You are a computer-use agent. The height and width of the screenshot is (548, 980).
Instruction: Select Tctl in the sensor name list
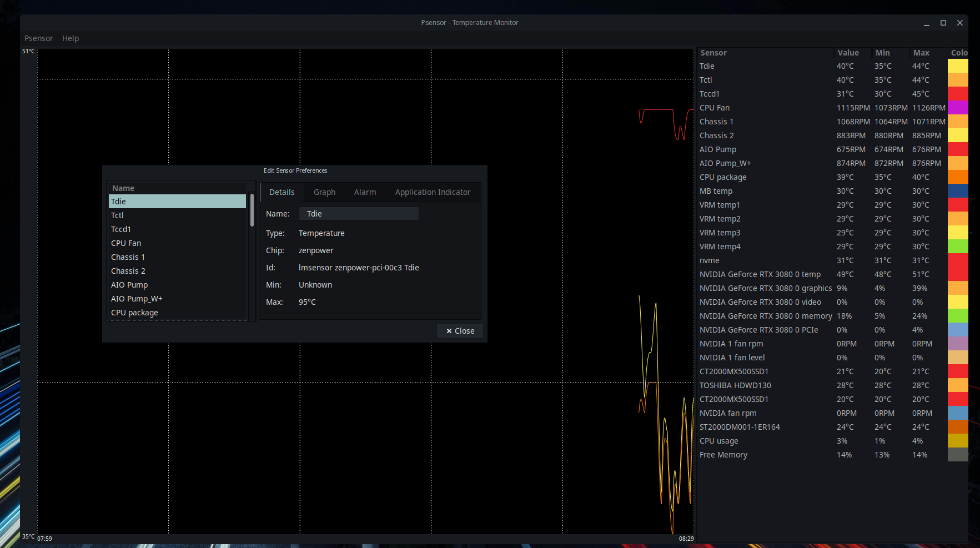click(x=177, y=215)
